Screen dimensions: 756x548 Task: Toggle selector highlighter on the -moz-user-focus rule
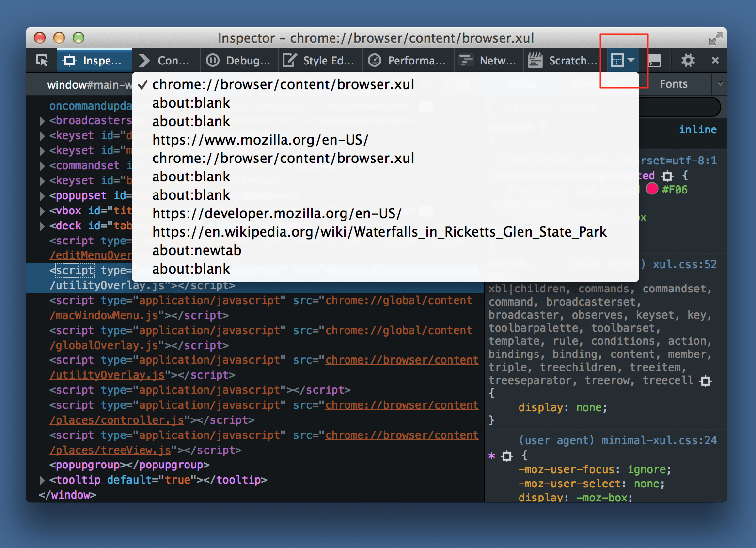coord(506,456)
